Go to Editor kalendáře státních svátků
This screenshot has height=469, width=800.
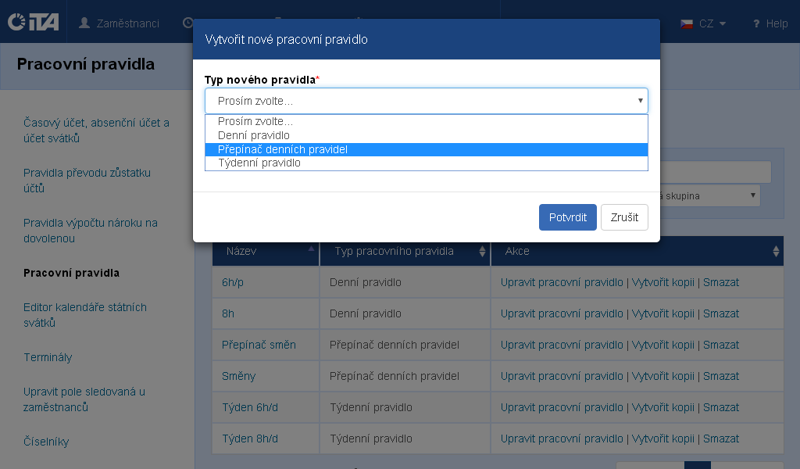click(x=85, y=314)
